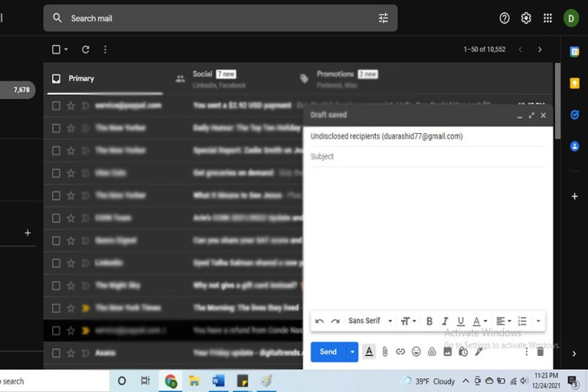Check the box for PayPal email row
Screen dimensions: 588x392
pos(56,105)
